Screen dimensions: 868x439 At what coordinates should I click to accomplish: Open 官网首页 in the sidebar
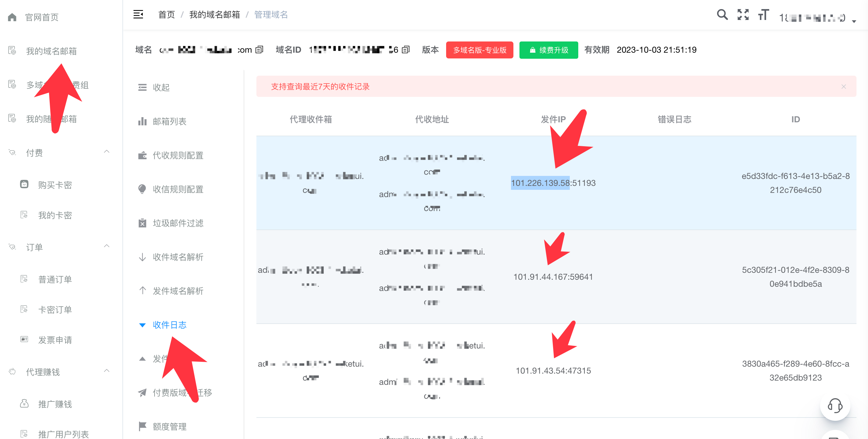[x=42, y=18]
